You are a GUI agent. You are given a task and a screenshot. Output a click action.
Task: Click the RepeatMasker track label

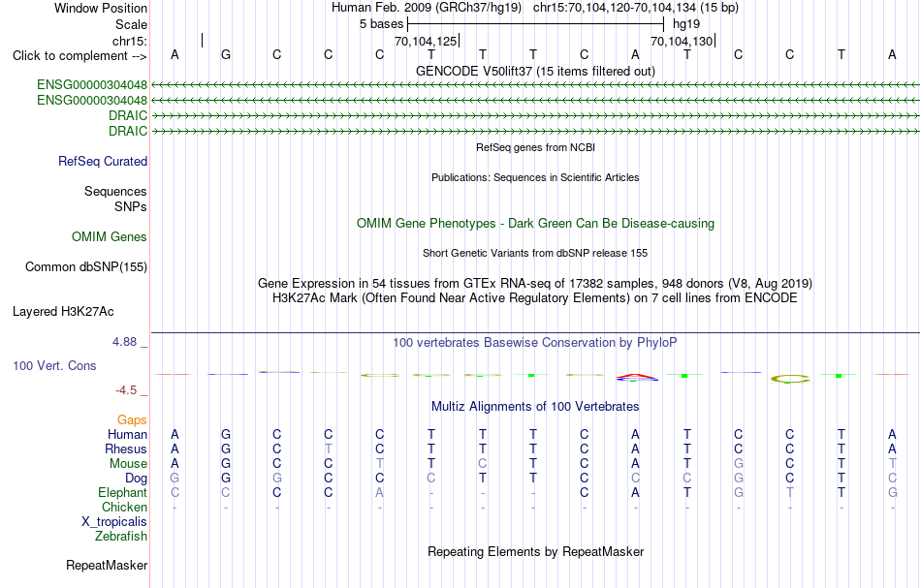click(107, 565)
